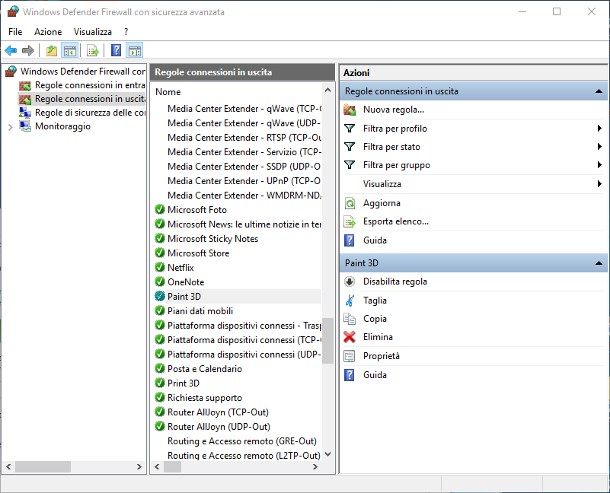Select Regole connessioni in uscita tree item
Image resolution: width=610 pixels, height=493 pixels.
coord(90,99)
